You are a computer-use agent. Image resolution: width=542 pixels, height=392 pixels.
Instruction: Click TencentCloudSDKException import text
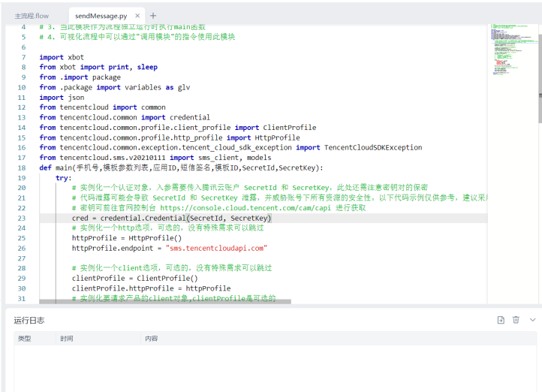[x=373, y=148]
